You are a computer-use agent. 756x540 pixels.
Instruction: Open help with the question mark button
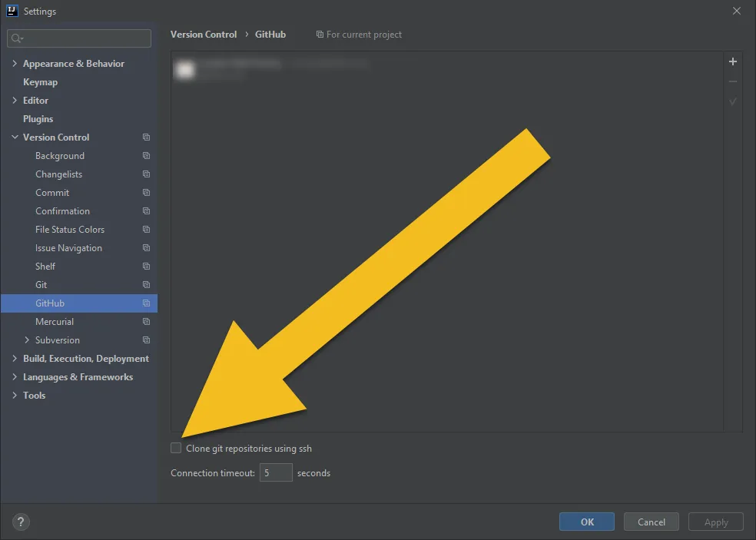[x=21, y=522]
